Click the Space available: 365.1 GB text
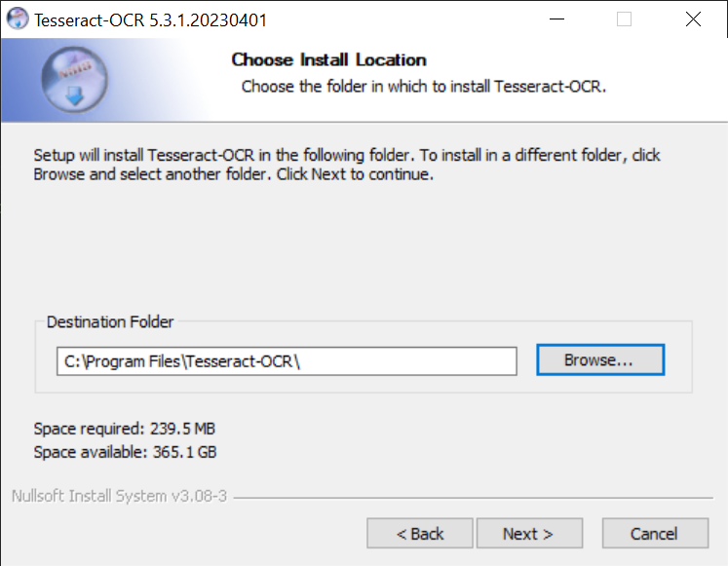Viewport: 728px width, 566px height. pyautogui.click(x=126, y=452)
